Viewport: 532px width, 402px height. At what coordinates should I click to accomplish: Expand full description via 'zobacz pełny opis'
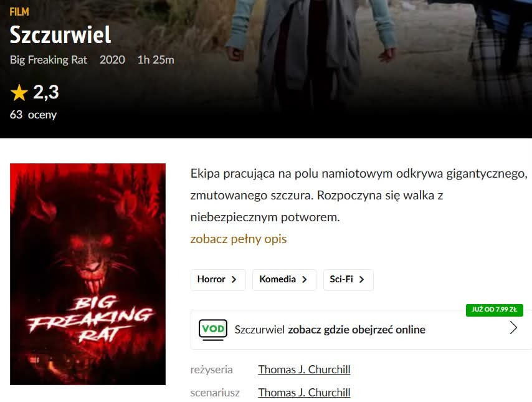click(238, 239)
